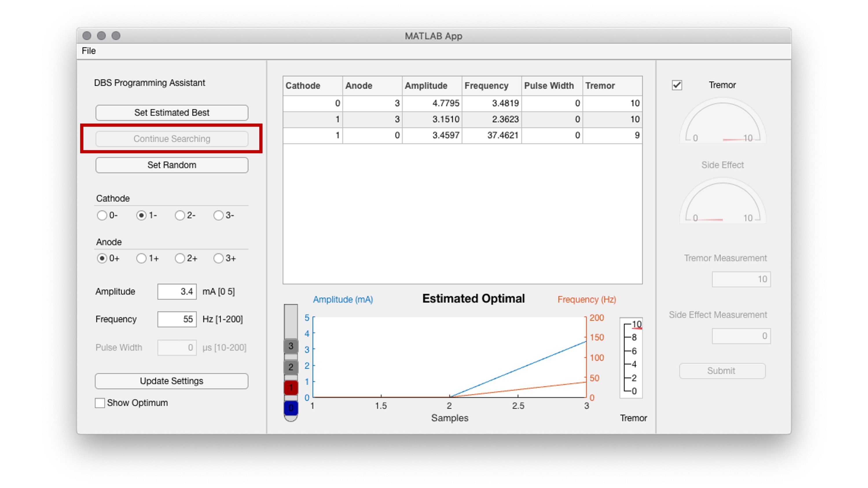Select the red contact 1 on the lead
This screenshot has width=868, height=488.
coord(291,388)
